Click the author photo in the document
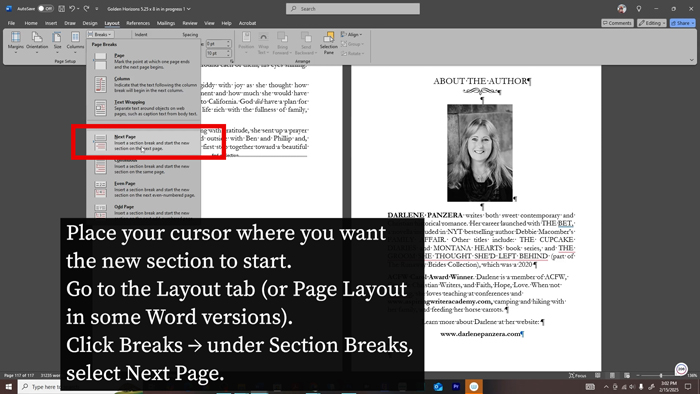Image resolution: width=700 pixels, height=394 pixels. click(x=480, y=153)
